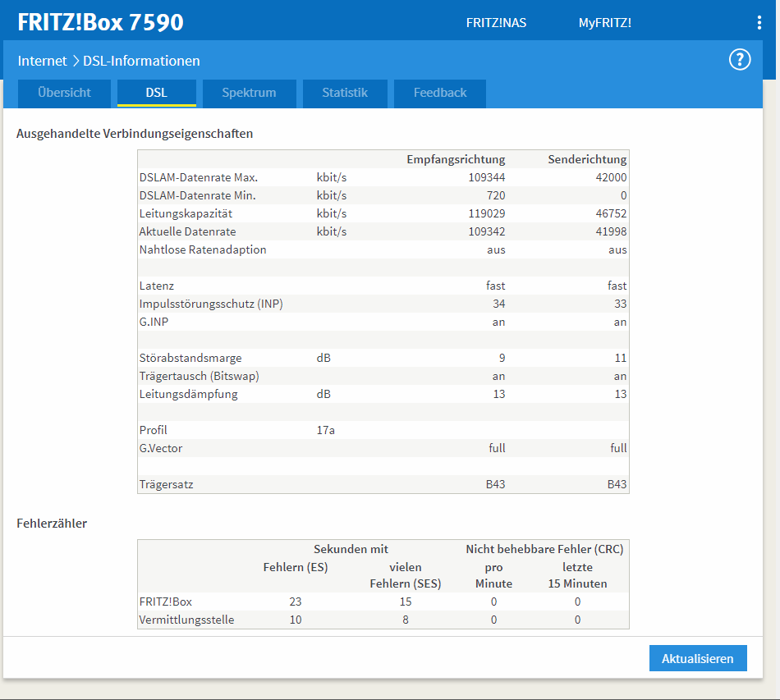This screenshot has width=780, height=700.
Task: Click the FRITZ!Box ES value 23
Action: coord(296,602)
